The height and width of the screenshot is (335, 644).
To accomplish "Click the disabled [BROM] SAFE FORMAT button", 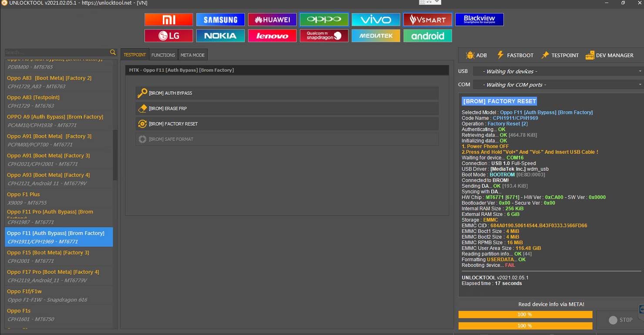I will [x=287, y=139].
